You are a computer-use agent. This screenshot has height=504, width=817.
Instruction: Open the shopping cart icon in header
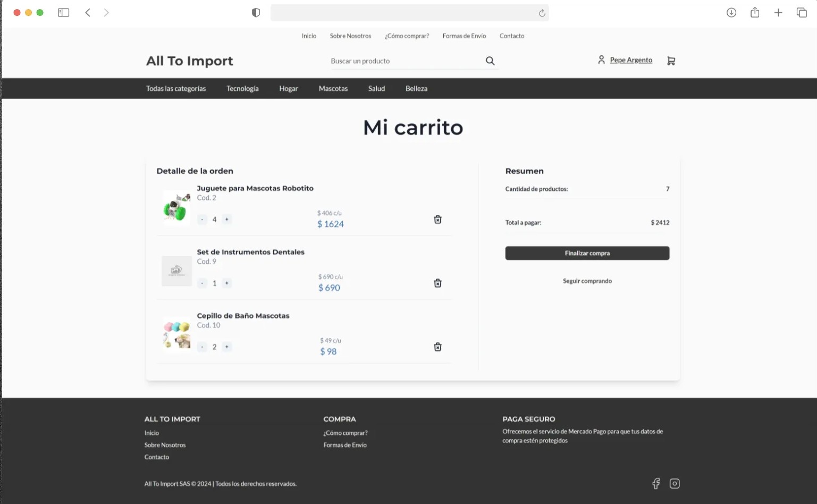[671, 61]
